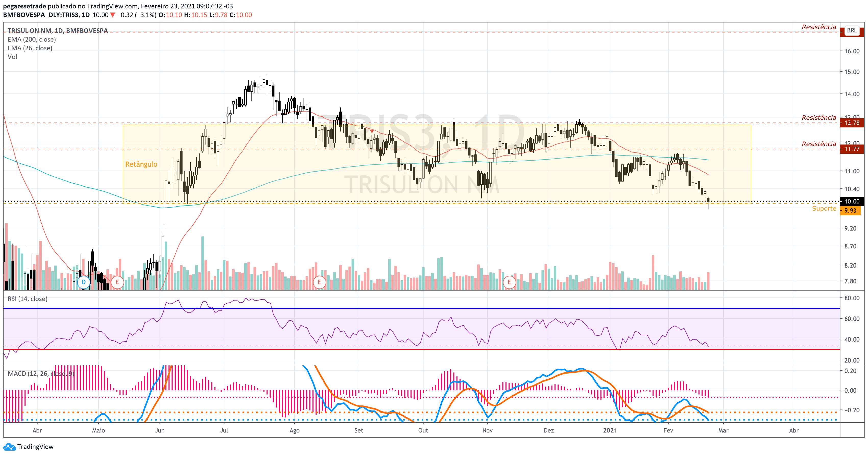Click the 10.00 current price label
Screen dimensions: 868x456
coord(852,201)
